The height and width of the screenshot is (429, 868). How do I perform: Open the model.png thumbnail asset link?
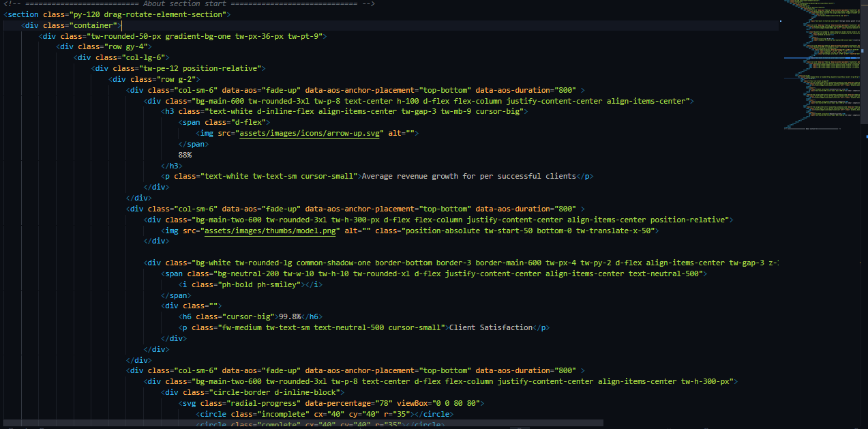tap(269, 231)
